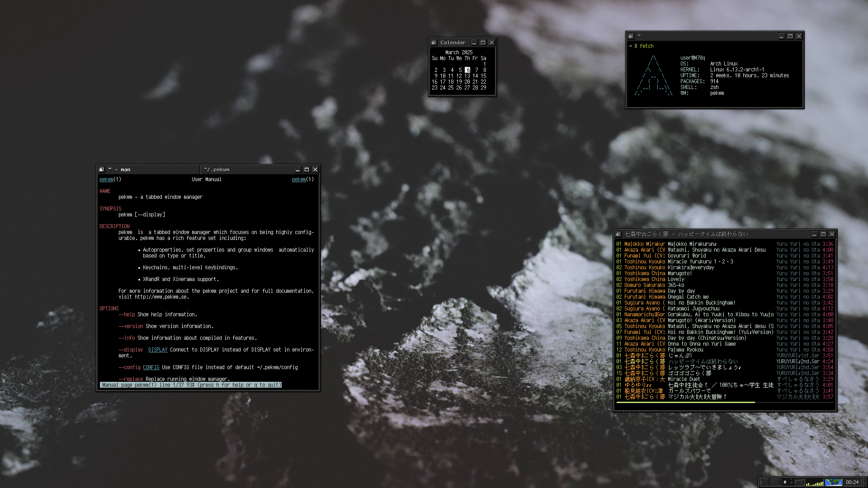Open the man page window menu icon
Screen dimensions: 868x488
pos(101,169)
